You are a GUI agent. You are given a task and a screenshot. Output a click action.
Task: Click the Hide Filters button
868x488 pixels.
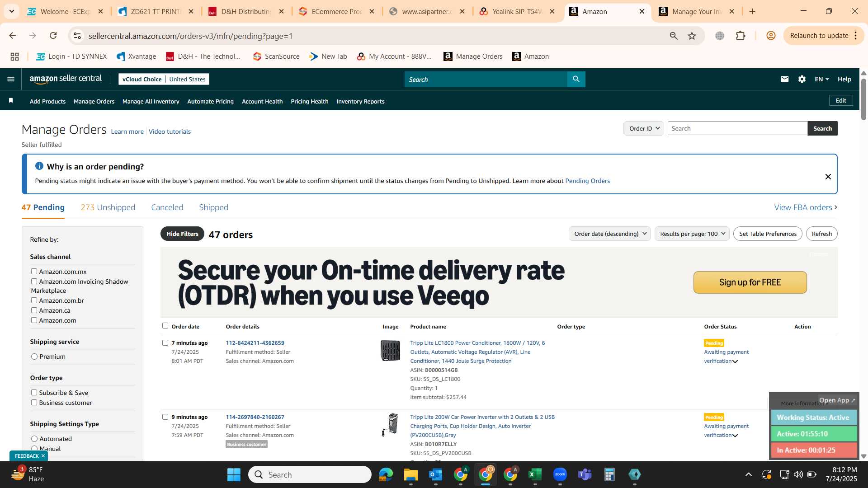pos(182,234)
